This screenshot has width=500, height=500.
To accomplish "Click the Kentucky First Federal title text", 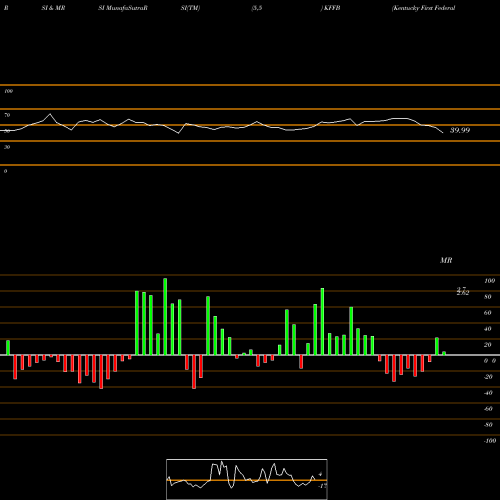I will [424, 8].
